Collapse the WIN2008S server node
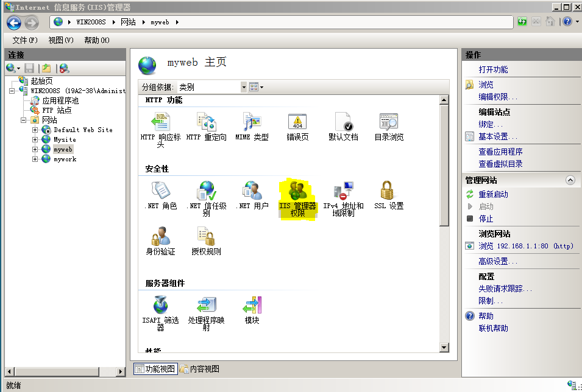Screen dimensions: 582x392 click(12, 91)
